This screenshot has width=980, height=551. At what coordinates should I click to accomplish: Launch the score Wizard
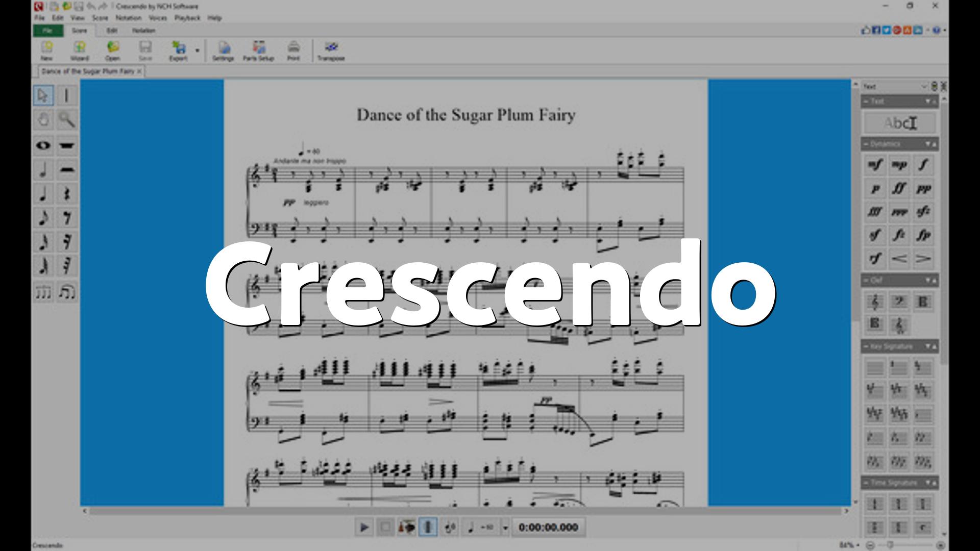click(79, 51)
